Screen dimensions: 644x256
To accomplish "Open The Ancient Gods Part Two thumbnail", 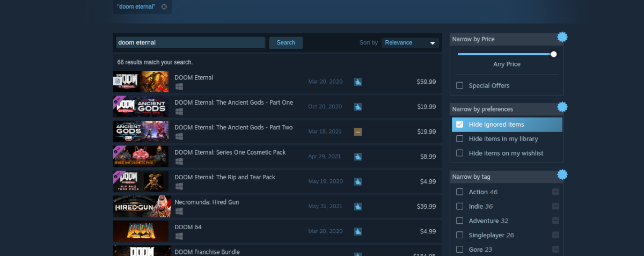I will [x=141, y=131].
